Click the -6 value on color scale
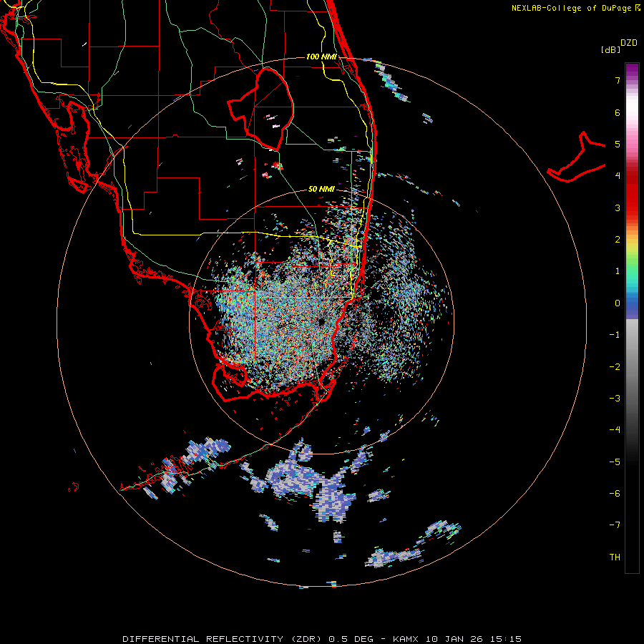The image size is (644, 644). pos(615,494)
